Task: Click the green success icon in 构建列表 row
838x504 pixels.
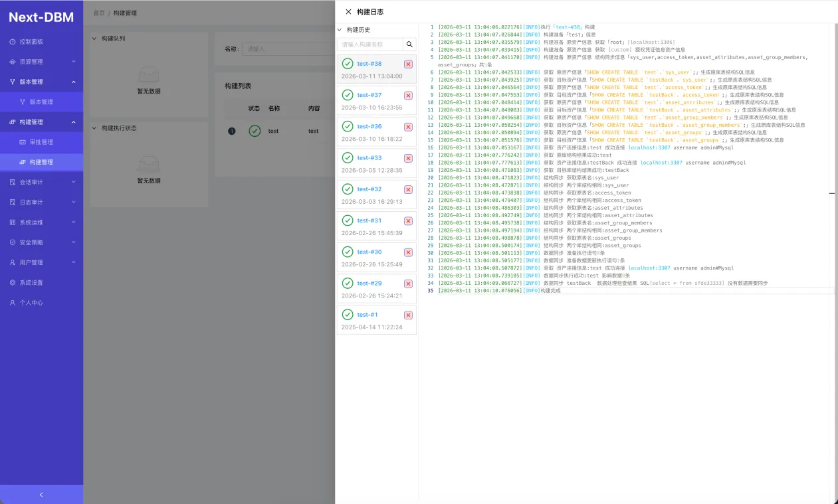Action: 255,131
